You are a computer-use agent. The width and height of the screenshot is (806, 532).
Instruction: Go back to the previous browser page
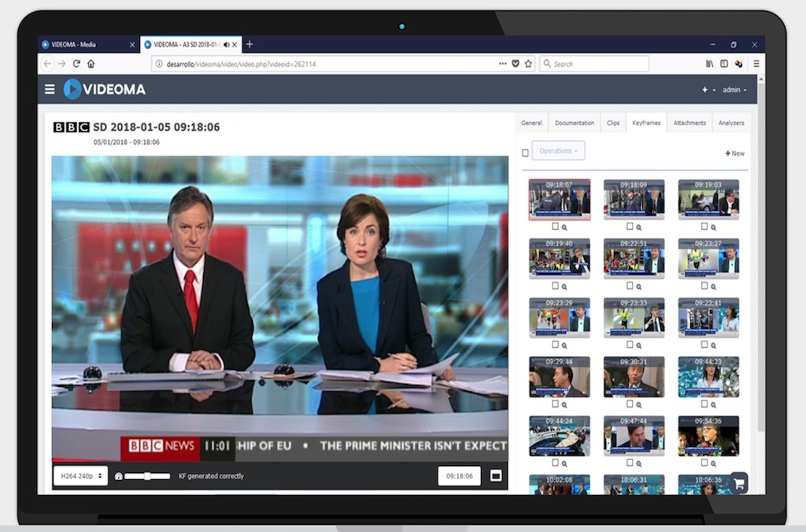47,64
